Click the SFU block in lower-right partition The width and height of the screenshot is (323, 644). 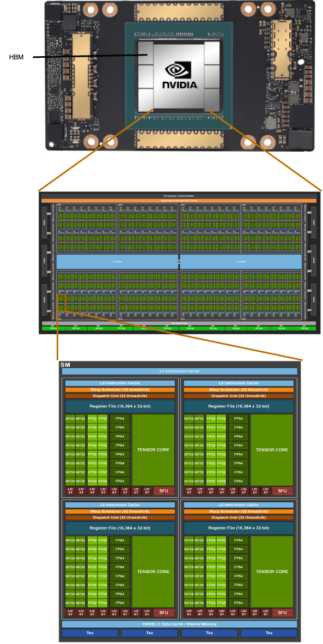(x=282, y=613)
